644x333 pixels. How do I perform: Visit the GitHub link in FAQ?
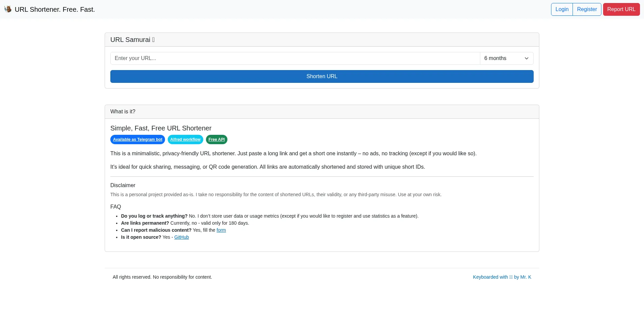181,237
